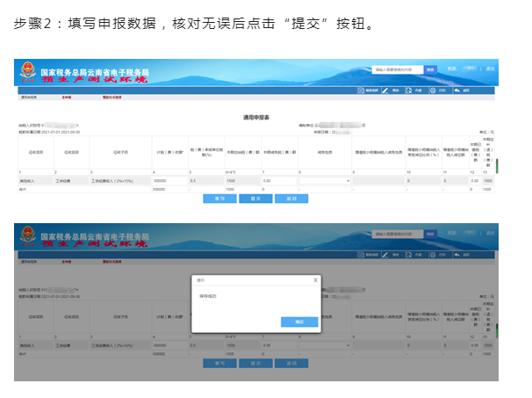This screenshot has width=532, height=398.
Task: Click the form instructions icon in upper screenshot toolbar
Action: pos(361,90)
